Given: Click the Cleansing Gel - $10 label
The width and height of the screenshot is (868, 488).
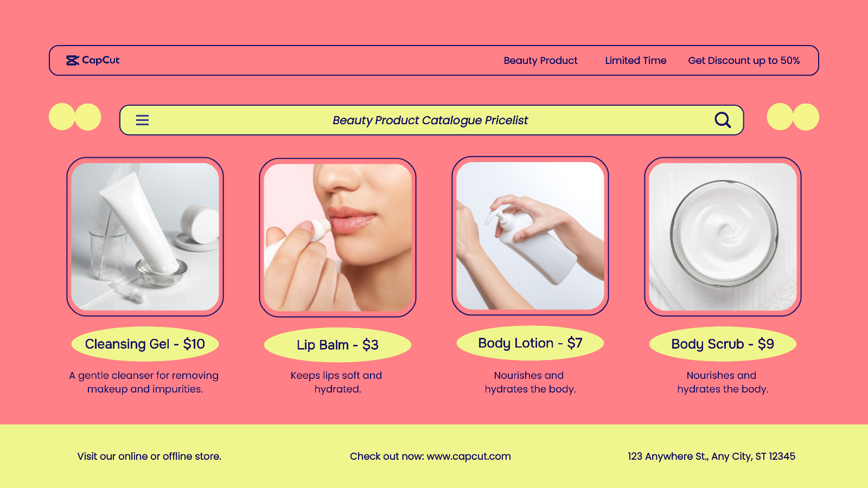Looking at the screenshot, I should pyautogui.click(x=145, y=344).
